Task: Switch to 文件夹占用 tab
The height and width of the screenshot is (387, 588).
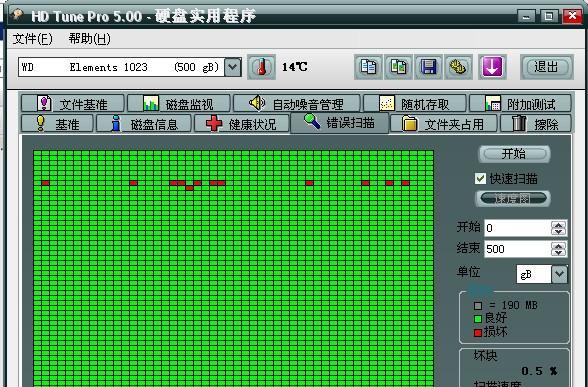Action: (x=444, y=123)
